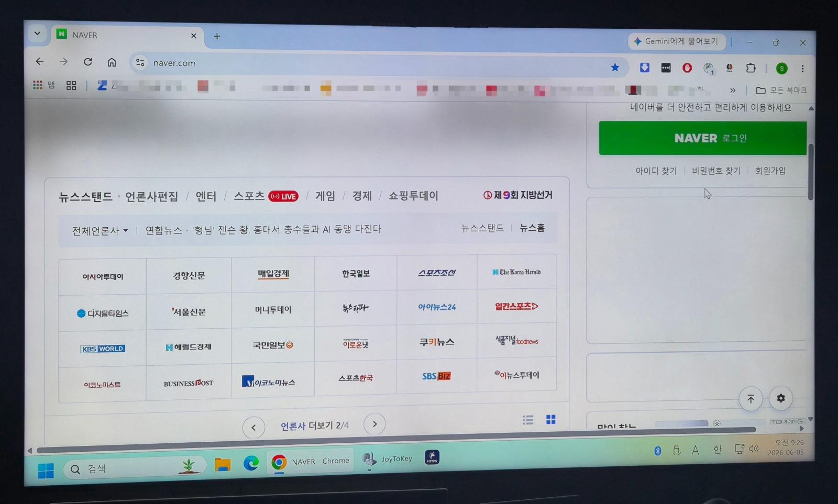Show more bookmarks chevron
The height and width of the screenshot is (504, 838).
click(x=733, y=90)
